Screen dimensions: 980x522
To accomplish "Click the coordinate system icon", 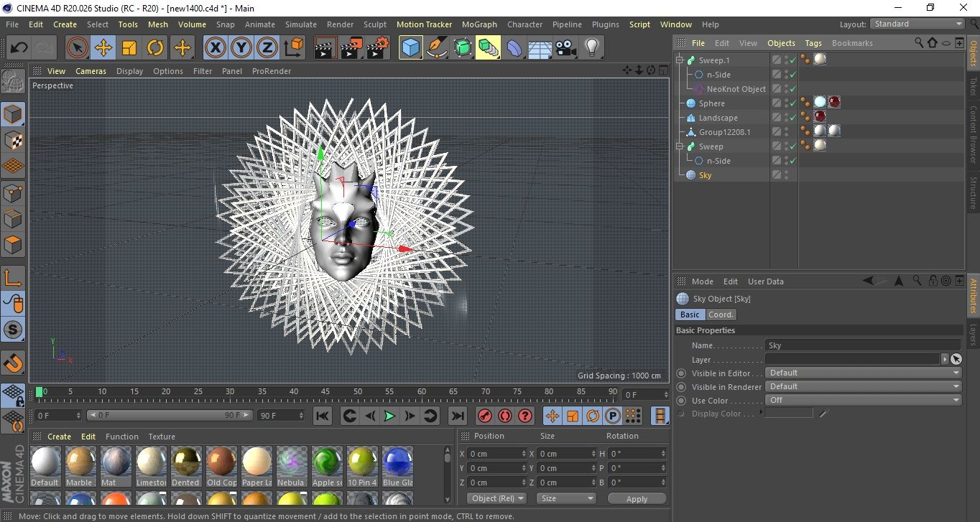I will 293,48.
